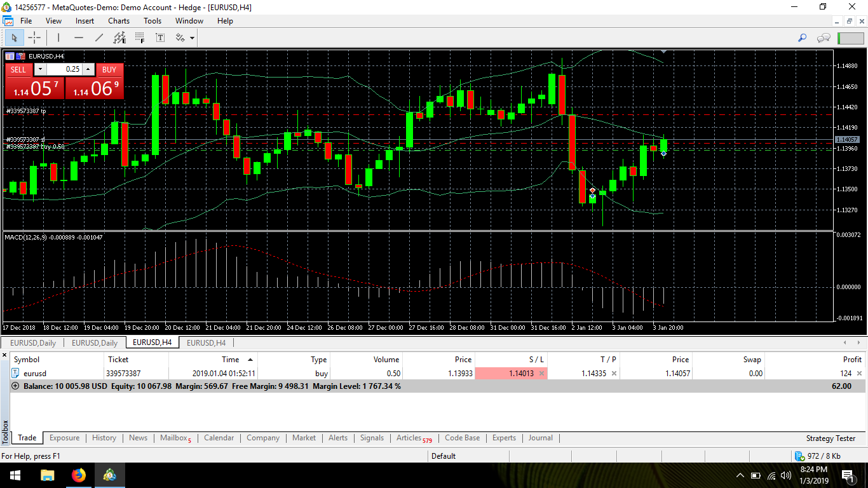Open the search magnifier in toolbar

click(803, 38)
